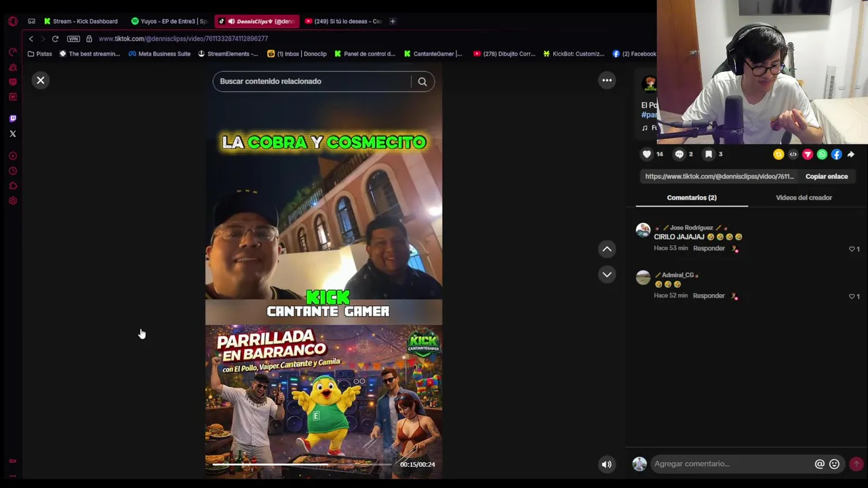Like Jose Rodríguez's comment heart
This screenshot has height=488, width=868.
(x=852, y=249)
